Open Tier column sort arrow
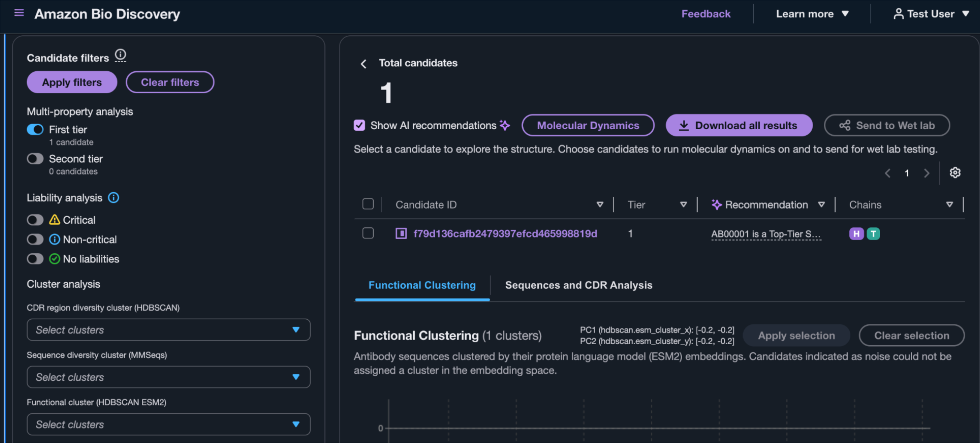Image resolution: width=980 pixels, height=443 pixels. 684,205
